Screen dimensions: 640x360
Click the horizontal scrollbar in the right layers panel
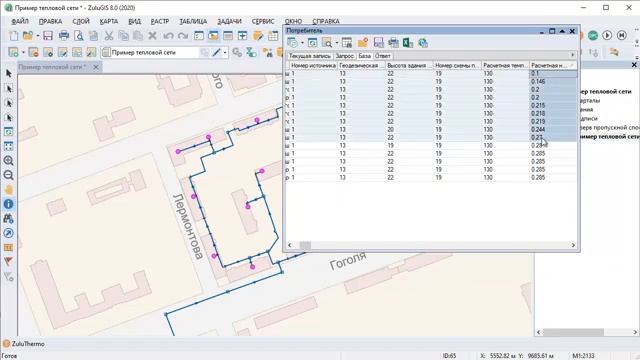tap(573, 332)
